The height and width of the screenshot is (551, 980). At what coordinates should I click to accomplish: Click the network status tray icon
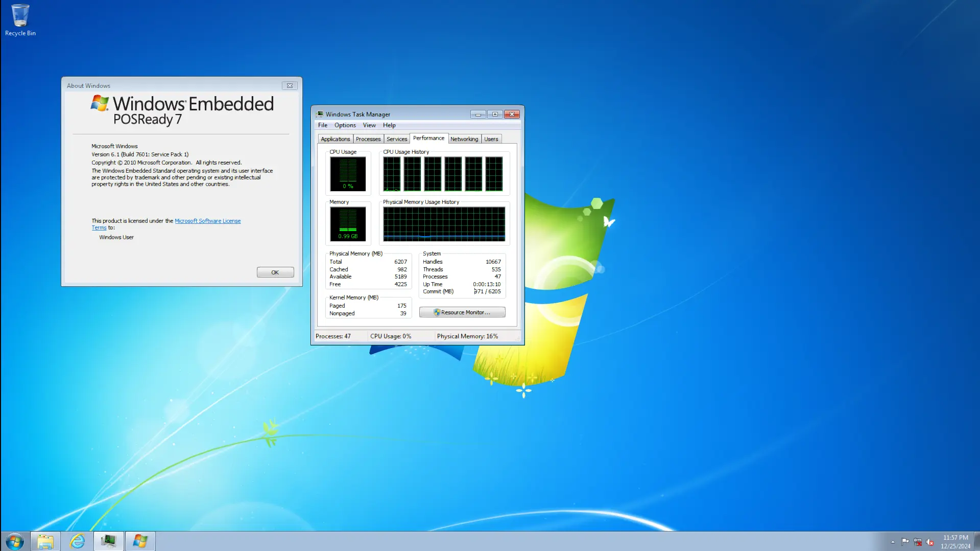point(918,542)
